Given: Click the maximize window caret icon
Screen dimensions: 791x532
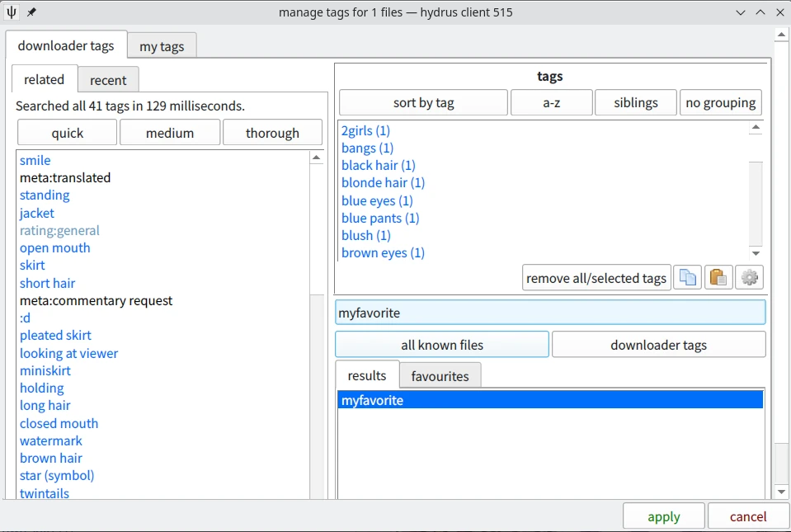Looking at the screenshot, I should [x=760, y=12].
